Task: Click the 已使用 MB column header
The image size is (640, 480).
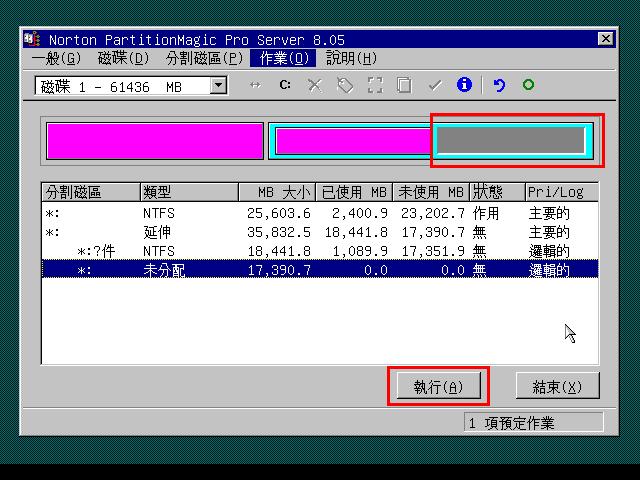Action: [x=354, y=192]
